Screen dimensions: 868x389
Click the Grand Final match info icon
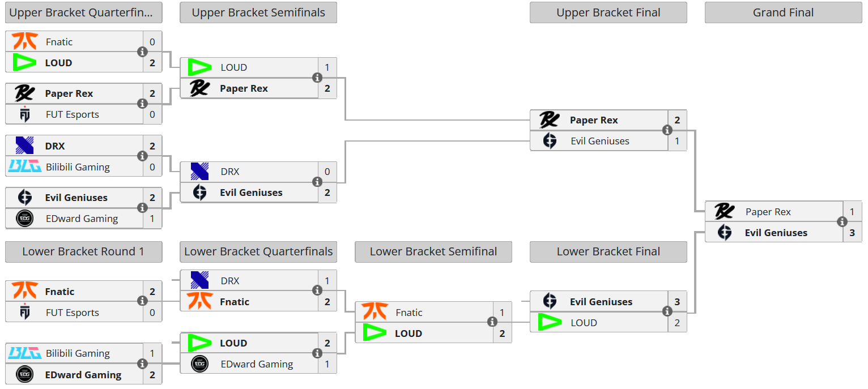pyautogui.click(x=842, y=222)
